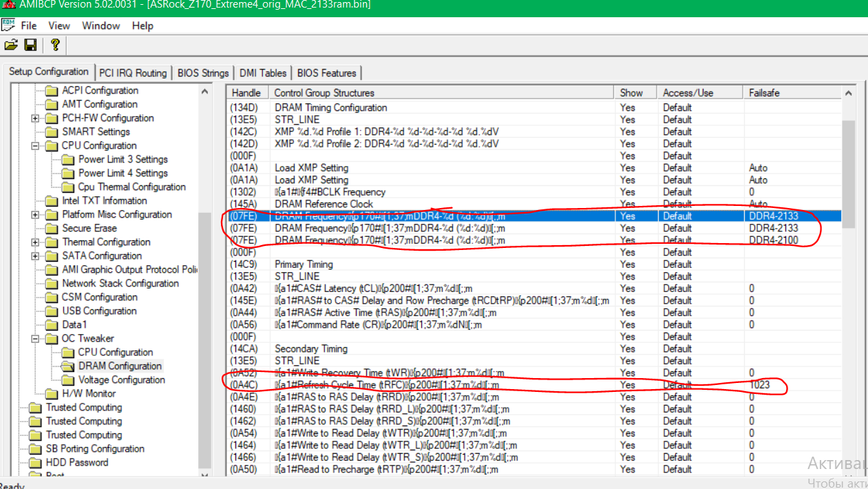
Task: Click folder icon of Voltage Configuration
Action: pos(67,379)
